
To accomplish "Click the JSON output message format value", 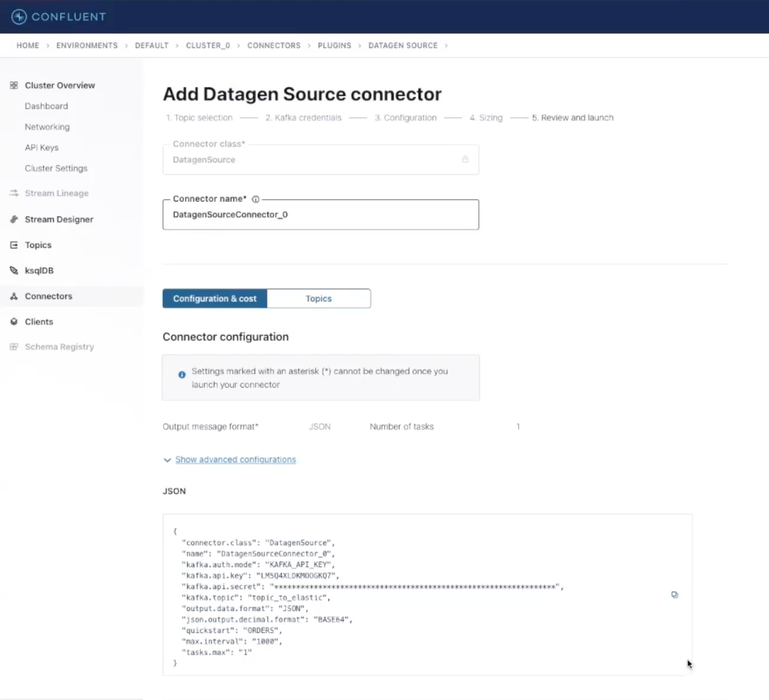I will coord(320,427).
